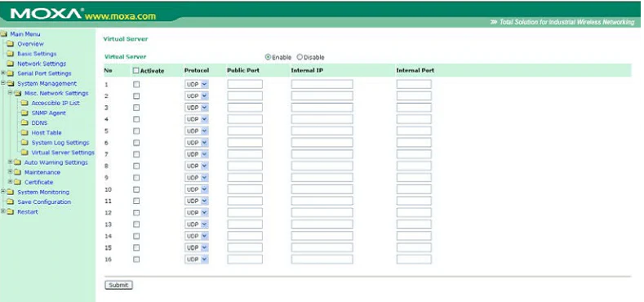Click the Accessible IP List folder icon

[24, 103]
